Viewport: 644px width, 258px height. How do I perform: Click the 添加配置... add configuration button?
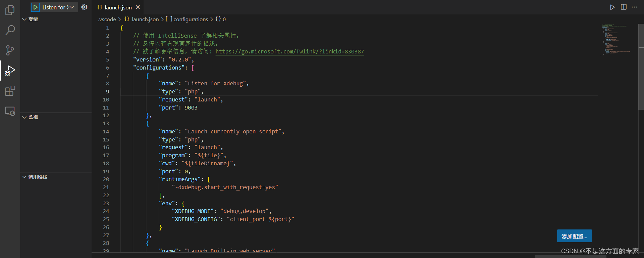coord(574,236)
